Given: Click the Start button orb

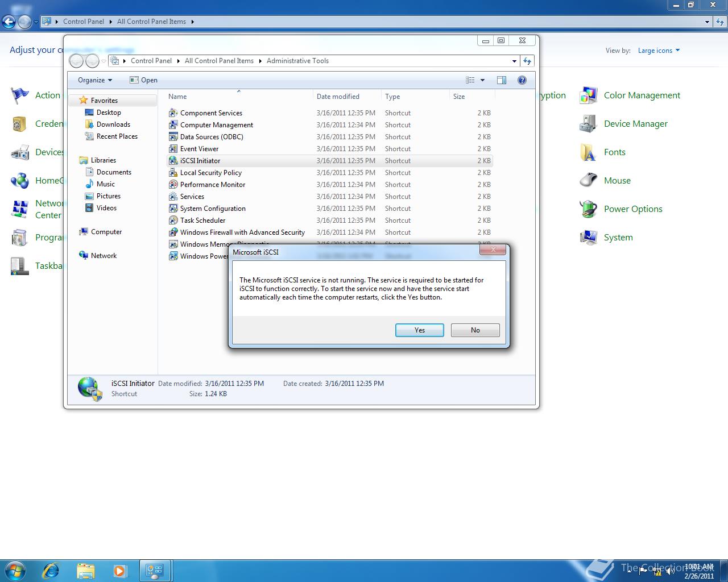Looking at the screenshot, I should click(15, 571).
